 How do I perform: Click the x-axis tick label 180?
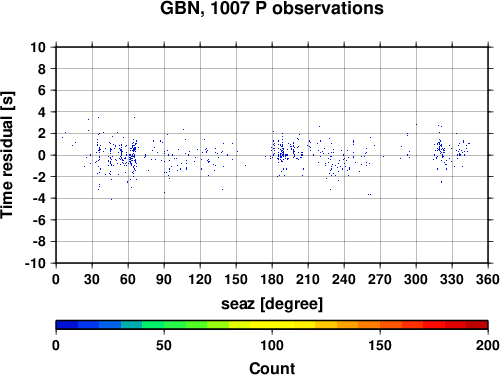click(272, 279)
